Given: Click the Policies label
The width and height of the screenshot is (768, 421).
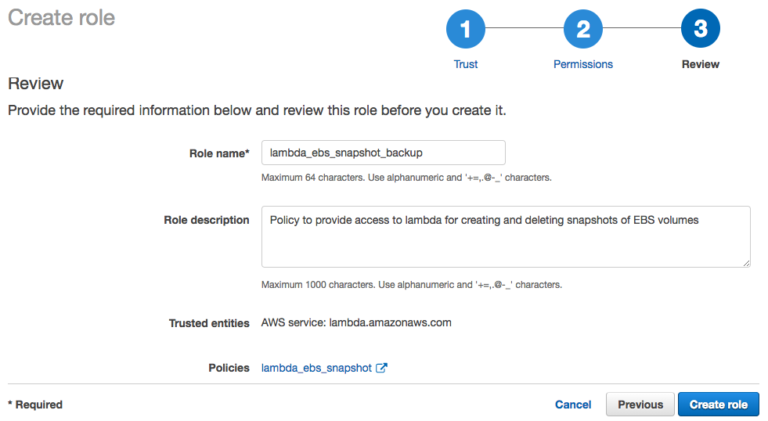Looking at the screenshot, I should (x=227, y=368).
